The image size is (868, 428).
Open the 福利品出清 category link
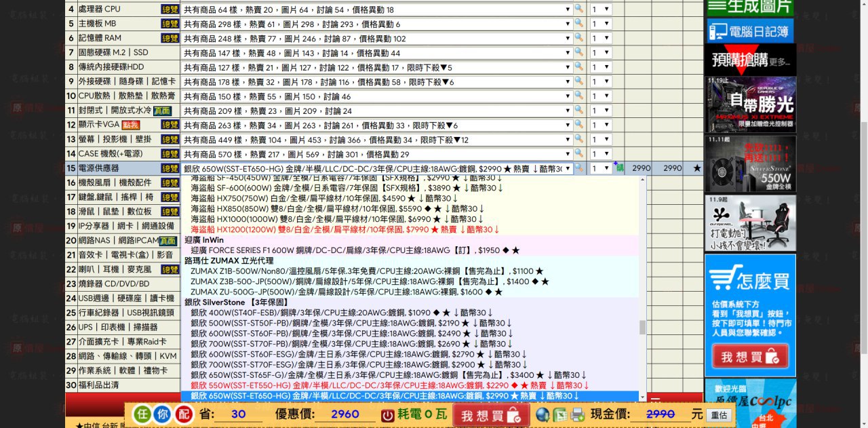tap(98, 385)
